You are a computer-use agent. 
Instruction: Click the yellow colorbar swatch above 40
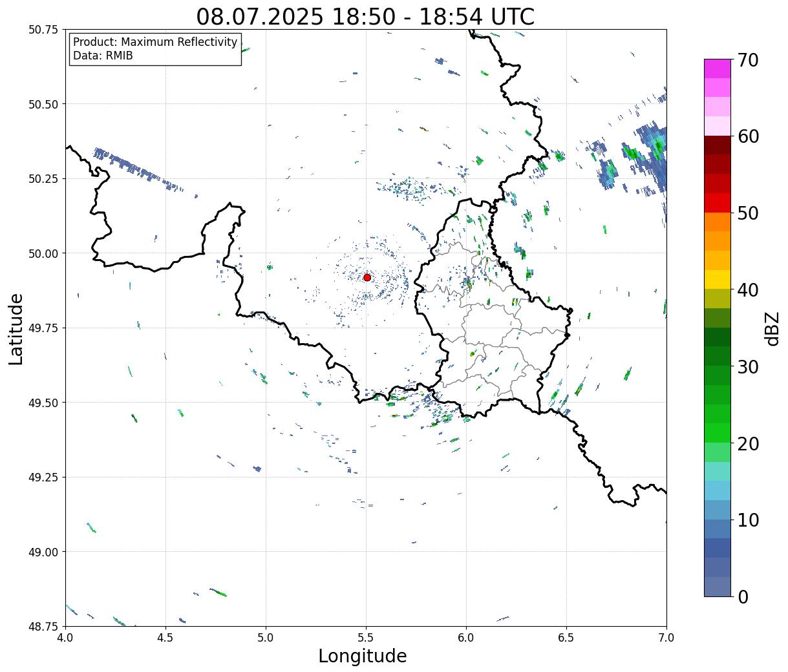[x=718, y=279]
